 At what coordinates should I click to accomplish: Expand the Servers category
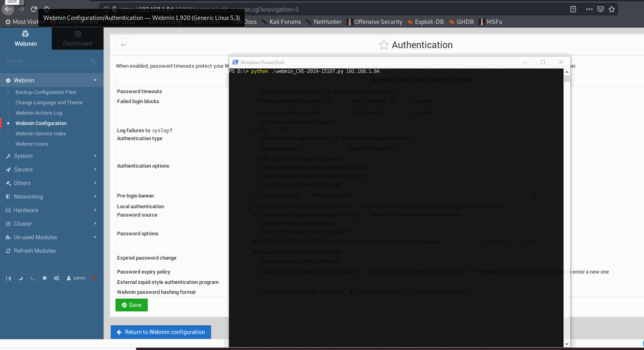pyautogui.click(x=52, y=170)
